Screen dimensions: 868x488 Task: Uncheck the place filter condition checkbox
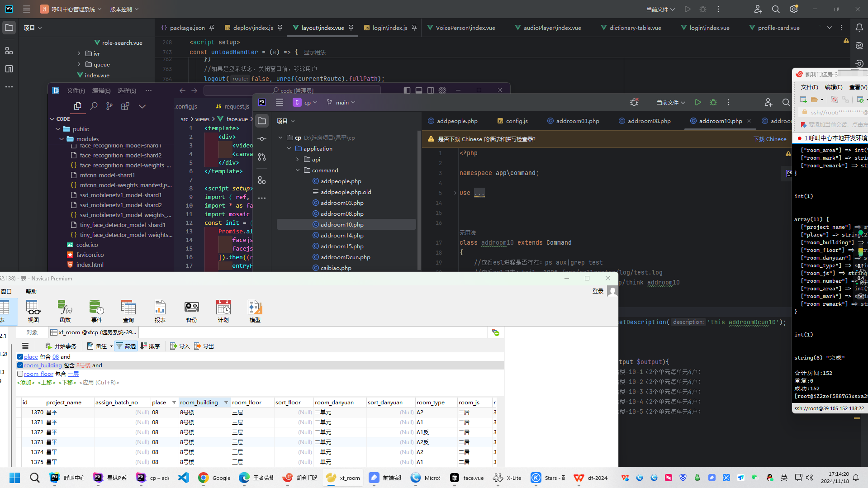click(20, 357)
